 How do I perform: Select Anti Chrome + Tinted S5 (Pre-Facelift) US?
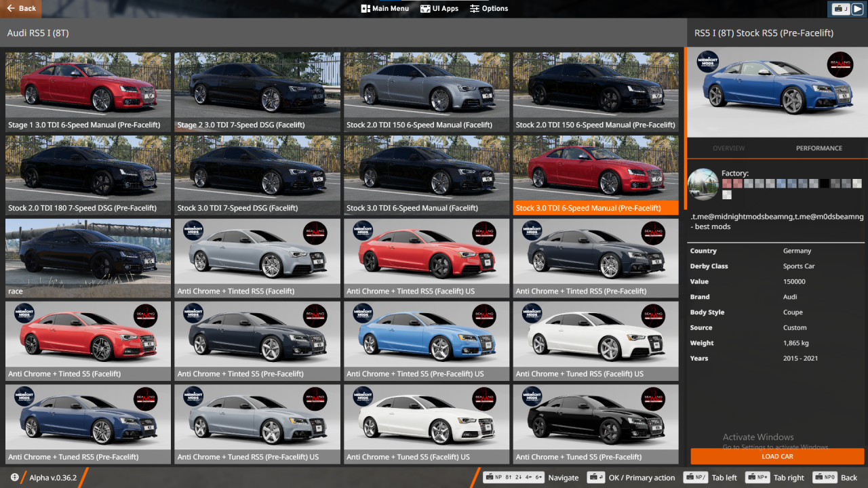pyautogui.click(x=427, y=341)
